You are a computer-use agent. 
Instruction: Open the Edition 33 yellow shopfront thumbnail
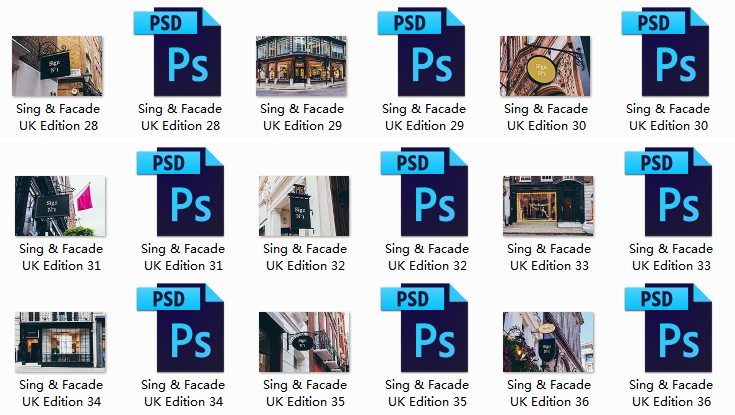[548, 206]
